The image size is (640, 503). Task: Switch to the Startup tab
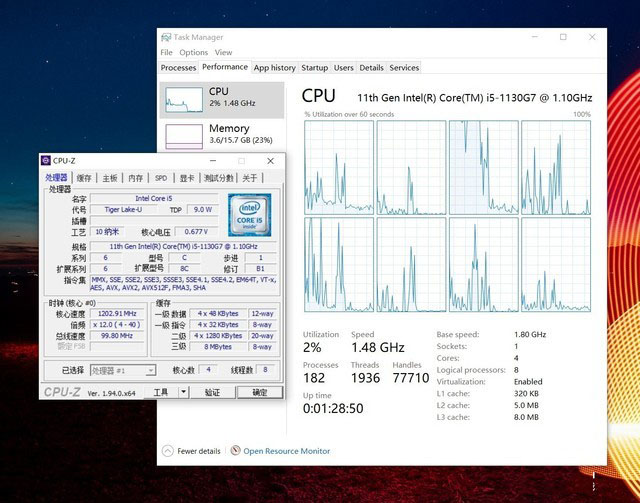tap(314, 68)
